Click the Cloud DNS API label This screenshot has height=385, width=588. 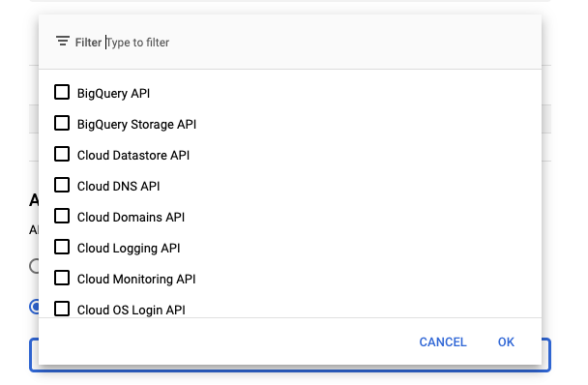point(119,187)
